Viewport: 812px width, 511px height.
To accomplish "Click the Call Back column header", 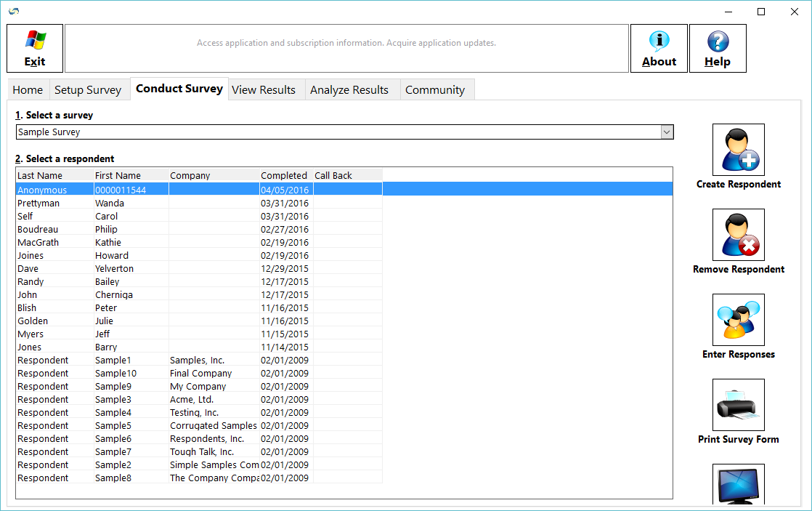I will (x=333, y=175).
